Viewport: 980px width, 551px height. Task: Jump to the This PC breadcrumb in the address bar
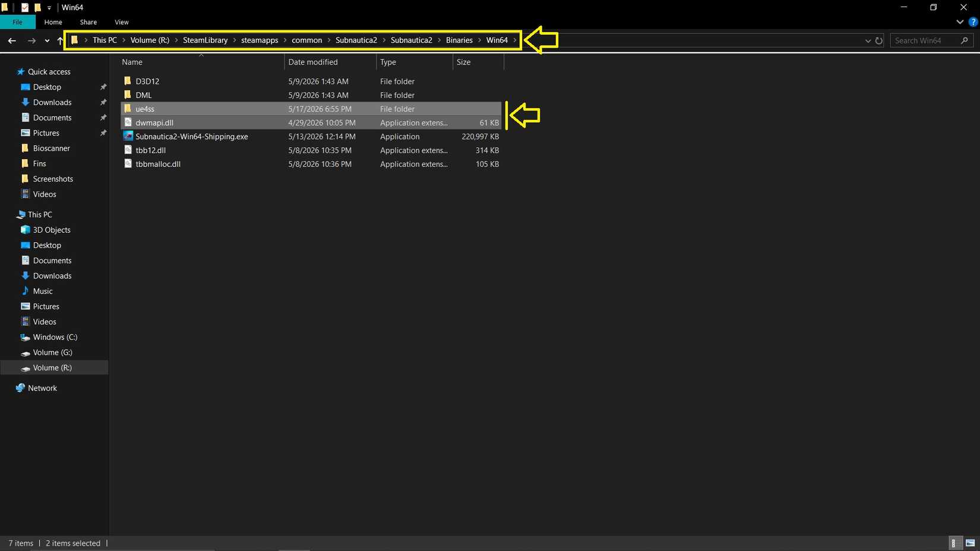point(105,40)
